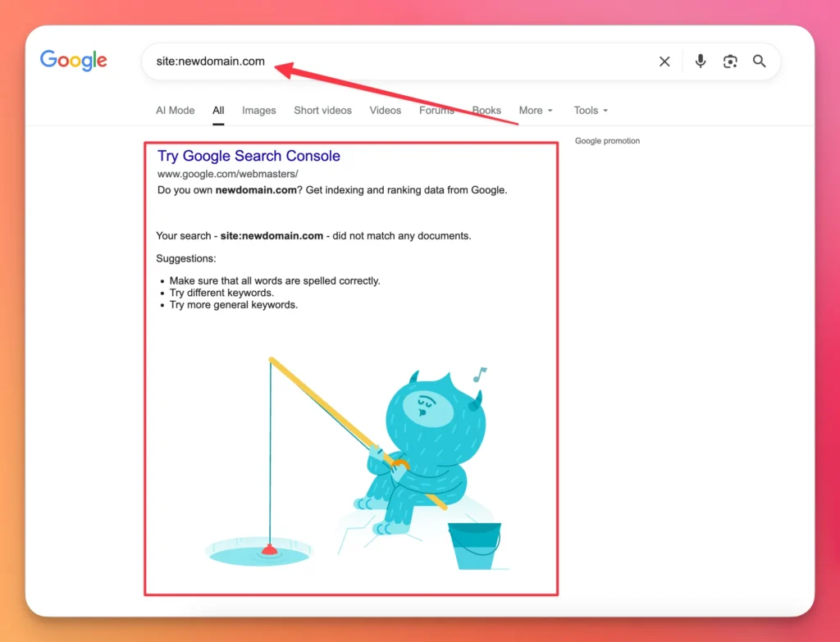Go to the Short videos tab
This screenshot has width=840, height=642.
322,110
